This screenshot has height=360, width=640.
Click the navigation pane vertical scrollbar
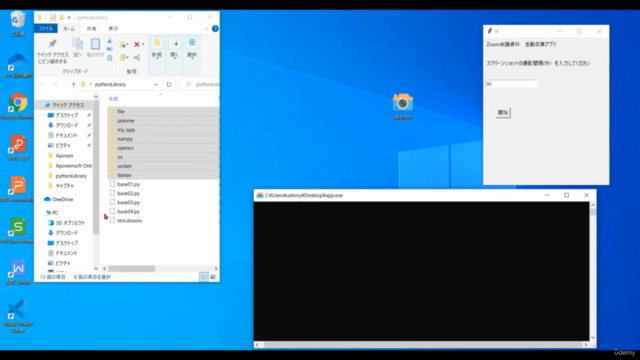tap(96, 168)
